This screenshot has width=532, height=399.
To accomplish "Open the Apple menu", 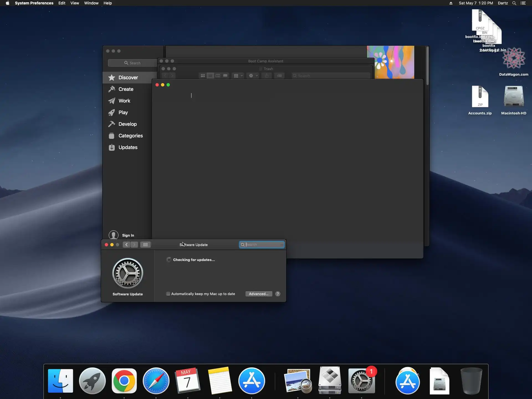I will pos(7,3).
